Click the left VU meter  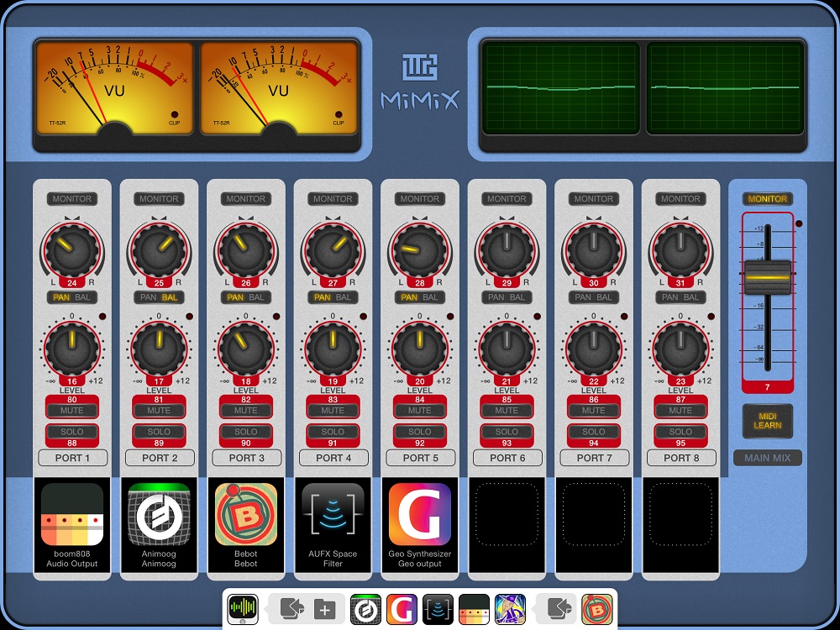pyautogui.click(x=114, y=88)
